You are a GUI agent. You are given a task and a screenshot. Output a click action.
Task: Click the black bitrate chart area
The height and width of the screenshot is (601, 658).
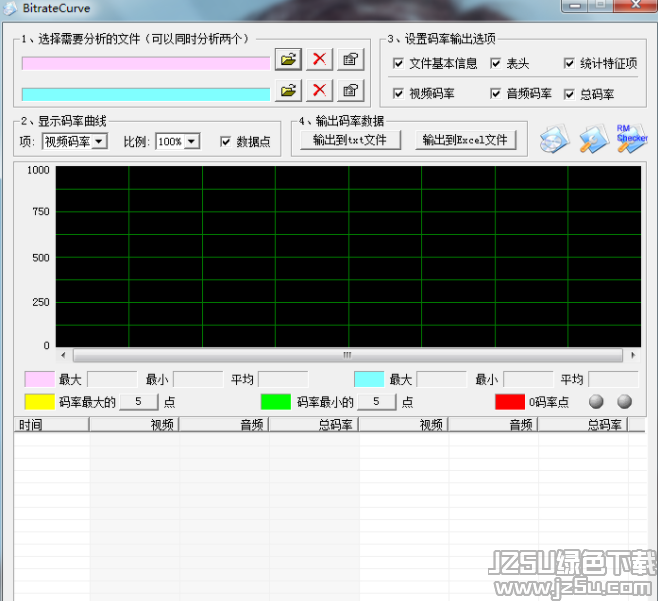[x=348, y=256]
